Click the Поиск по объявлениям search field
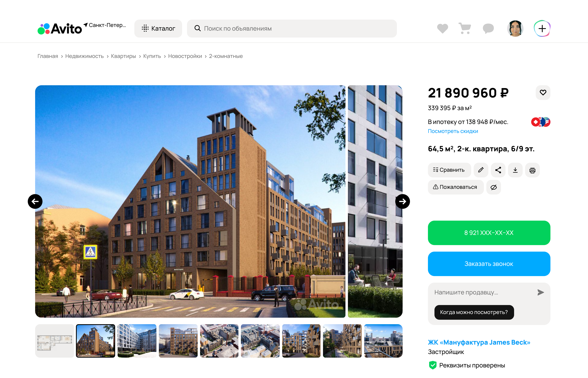The width and height of the screenshot is (588, 378). [292, 29]
